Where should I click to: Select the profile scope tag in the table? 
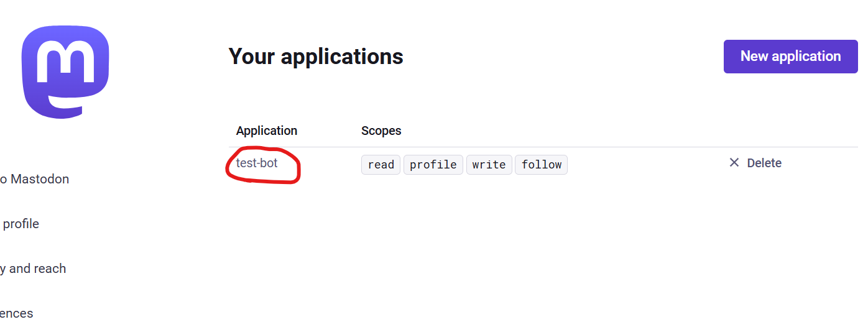pyautogui.click(x=433, y=165)
